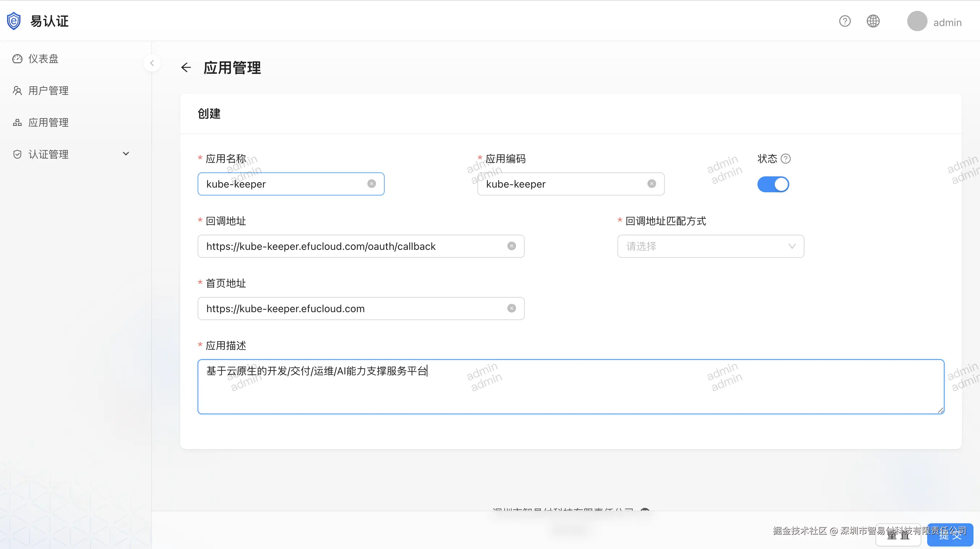Image resolution: width=980 pixels, height=549 pixels.
Task: Click the globe language switcher icon
Action: click(874, 21)
